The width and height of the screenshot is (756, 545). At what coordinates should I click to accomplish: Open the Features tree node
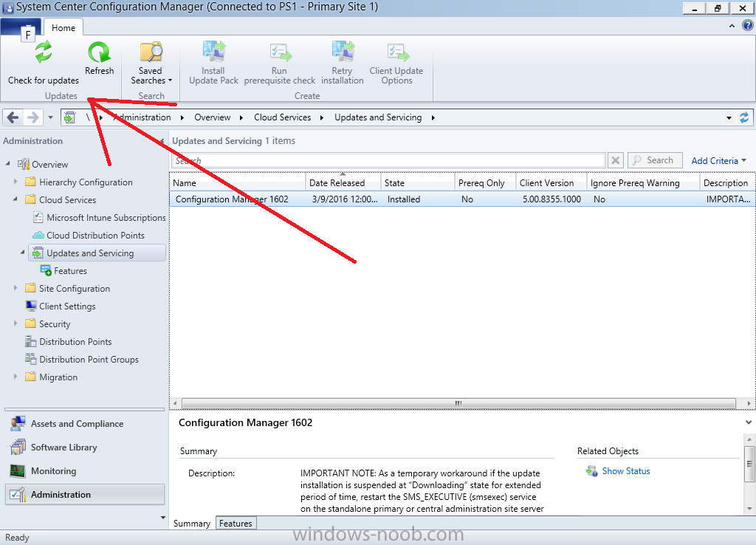(x=70, y=271)
